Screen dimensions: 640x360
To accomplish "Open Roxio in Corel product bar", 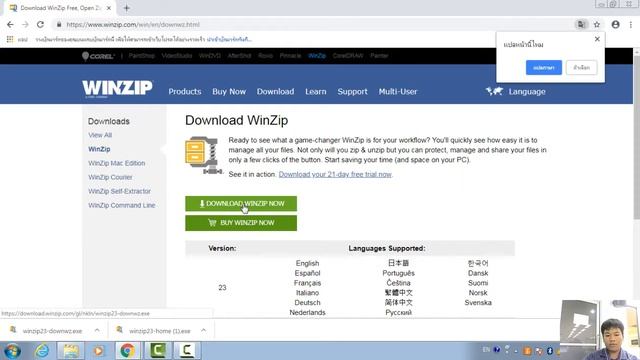I will [x=265, y=56].
